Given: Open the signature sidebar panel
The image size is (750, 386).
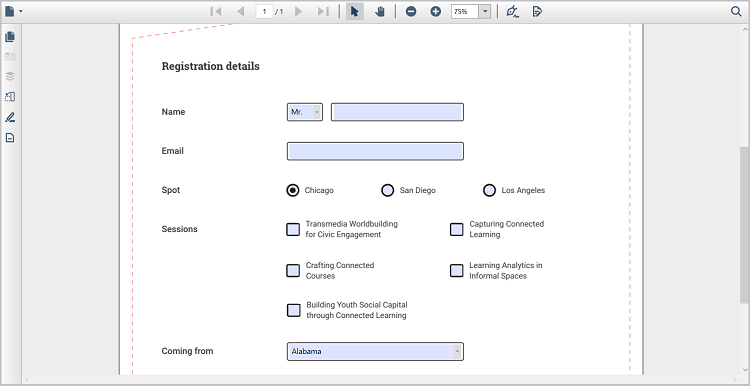Looking at the screenshot, I should tap(10, 117).
